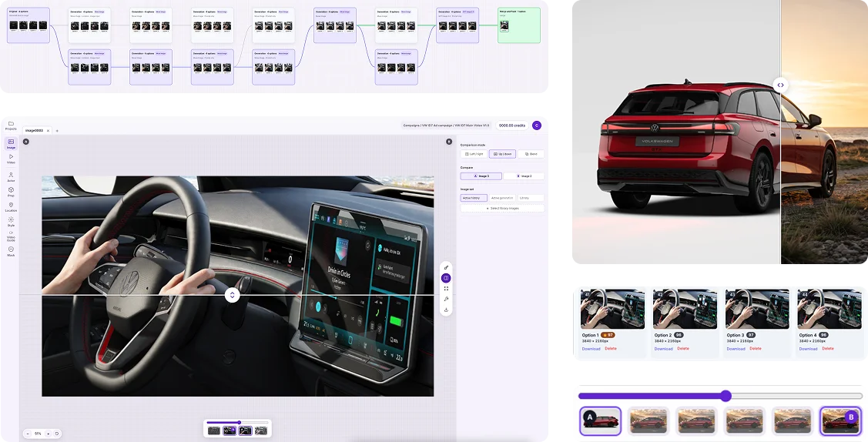Click the green final node in generation graph
This screenshot has height=442, width=868.
click(518, 25)
